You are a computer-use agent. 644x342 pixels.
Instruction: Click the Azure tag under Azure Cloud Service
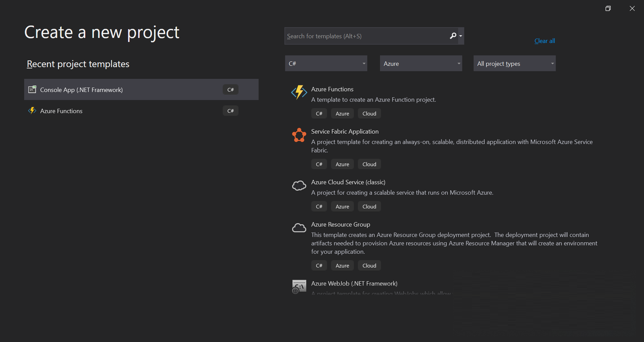(342, 206)
